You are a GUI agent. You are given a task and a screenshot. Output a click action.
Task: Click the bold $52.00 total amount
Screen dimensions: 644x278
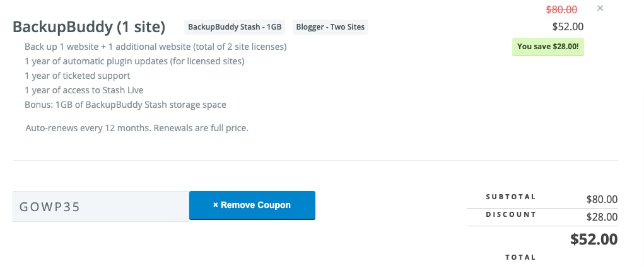click(594, 240)
